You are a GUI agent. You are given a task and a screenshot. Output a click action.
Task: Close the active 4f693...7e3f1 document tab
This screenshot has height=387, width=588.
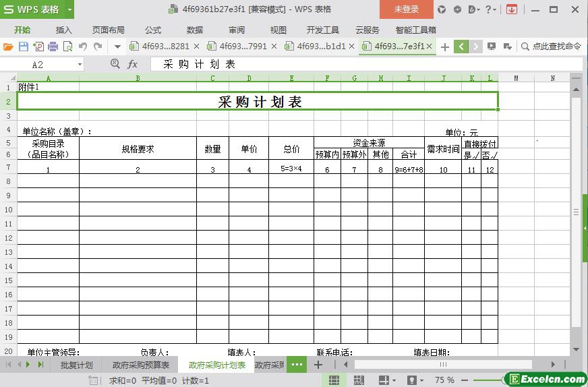click(430, 46)
